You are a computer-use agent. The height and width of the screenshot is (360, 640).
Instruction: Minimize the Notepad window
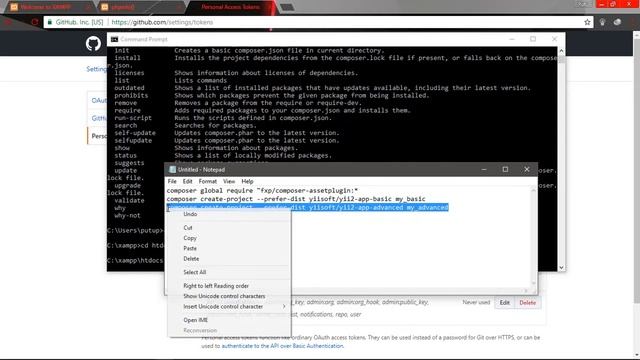(484, 169)
